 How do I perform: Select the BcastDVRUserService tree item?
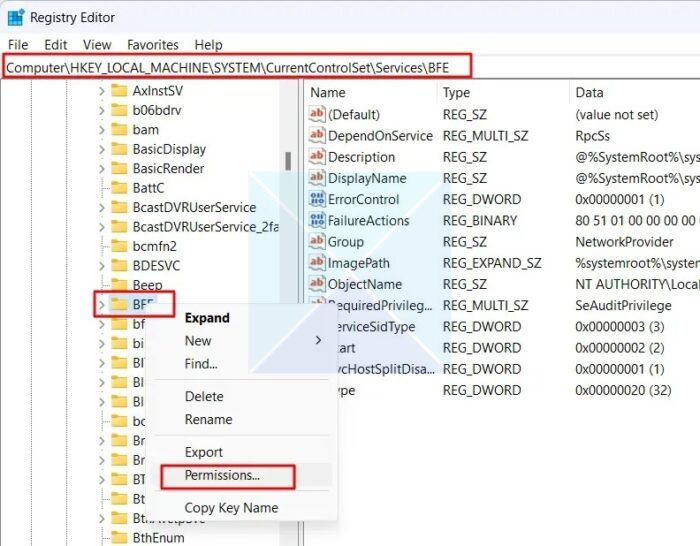(x=194, y=208)
